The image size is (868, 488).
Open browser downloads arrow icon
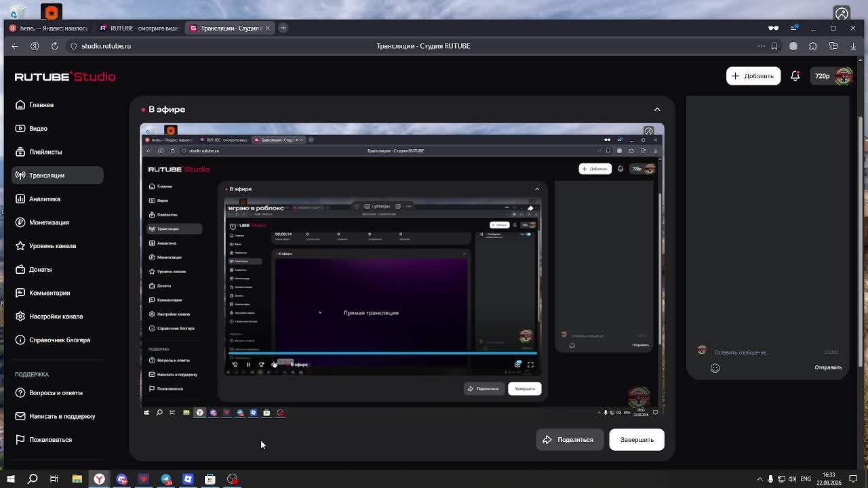[852, 46]
